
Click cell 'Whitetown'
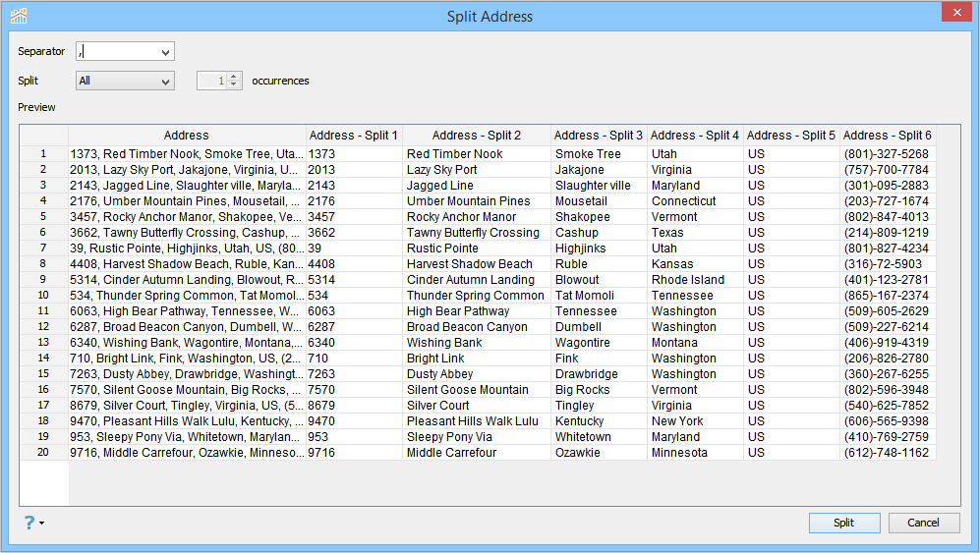(599, 437)
